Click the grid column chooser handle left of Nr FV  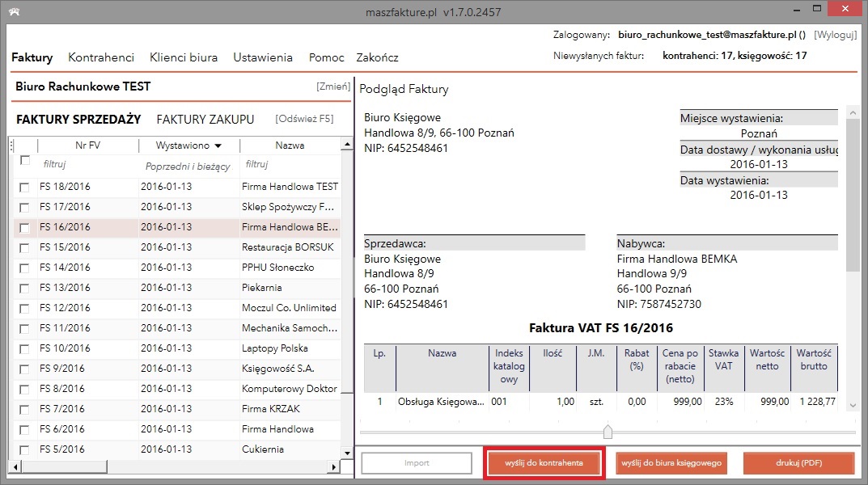coord(11,145)
